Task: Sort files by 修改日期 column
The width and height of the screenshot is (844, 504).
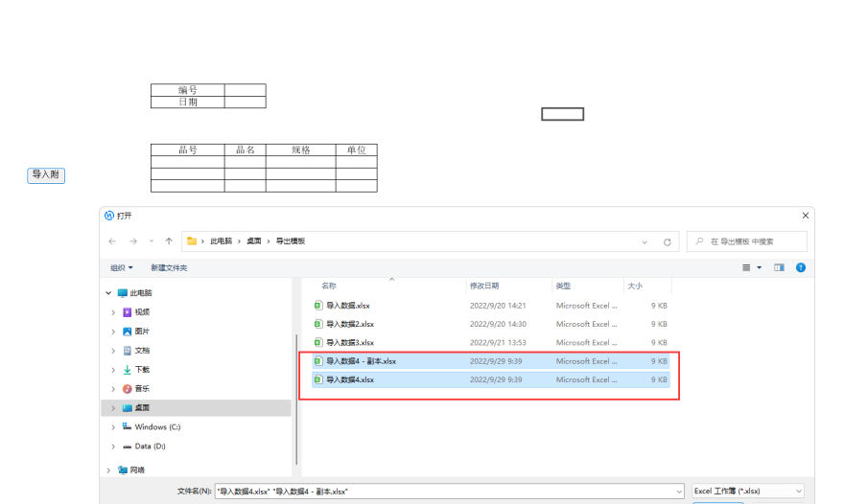Action: [x=483, y=286]
